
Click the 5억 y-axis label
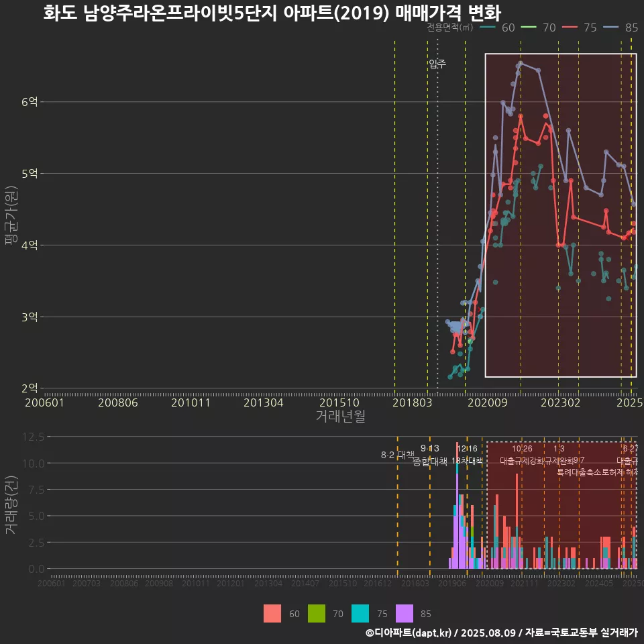pyautogui.click(x=30, y=173)
